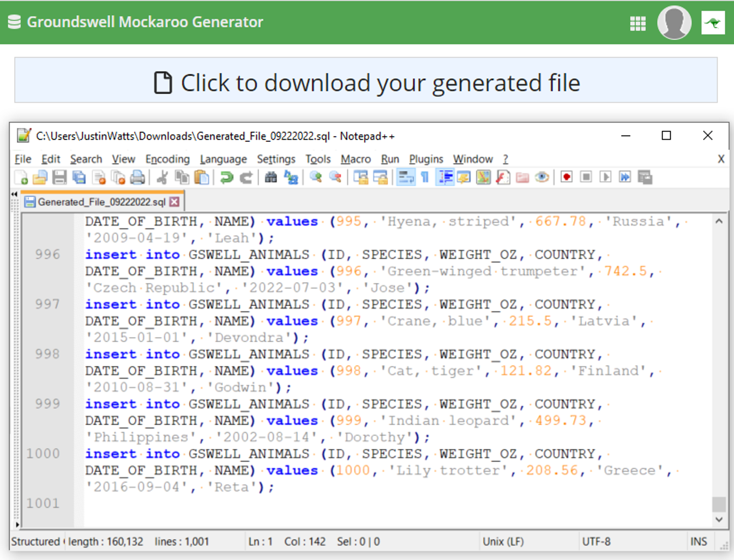734x560 pixels.
Task: Start macro recording red dot icon
Action: pos(567,177)
